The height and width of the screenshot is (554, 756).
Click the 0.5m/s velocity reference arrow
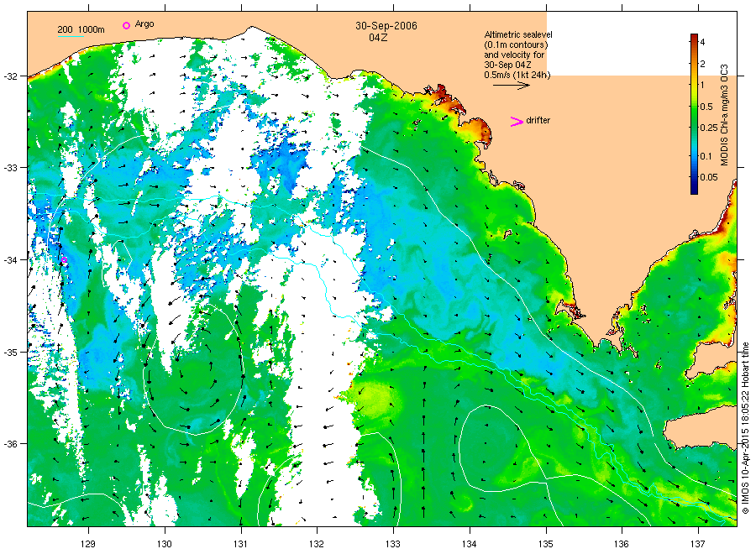point(512,86)
